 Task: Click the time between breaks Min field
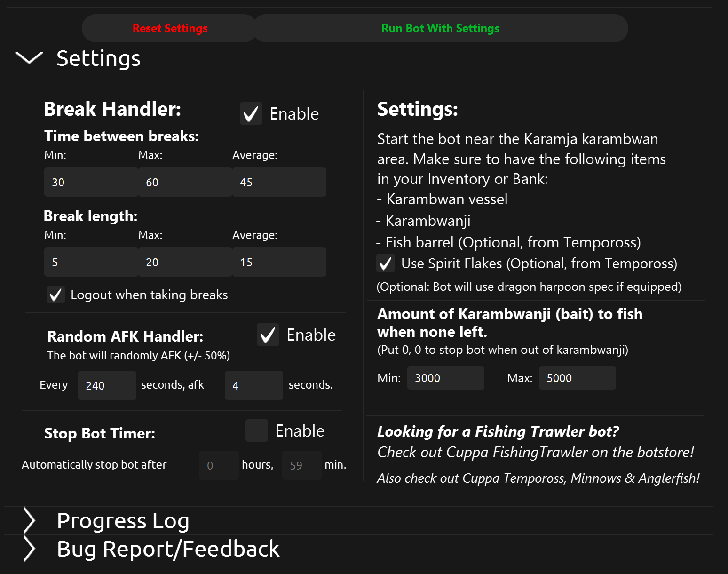coord(91,182)
